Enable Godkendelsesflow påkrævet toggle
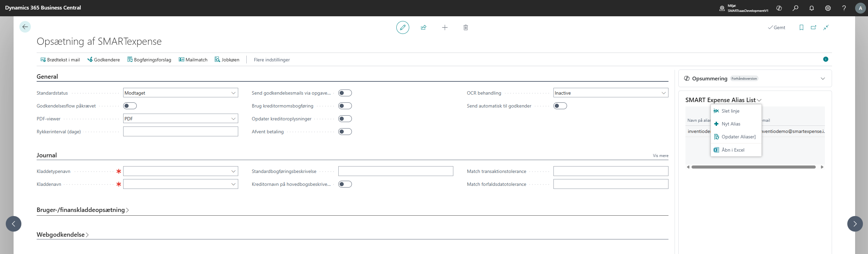 tap(130, 106)
